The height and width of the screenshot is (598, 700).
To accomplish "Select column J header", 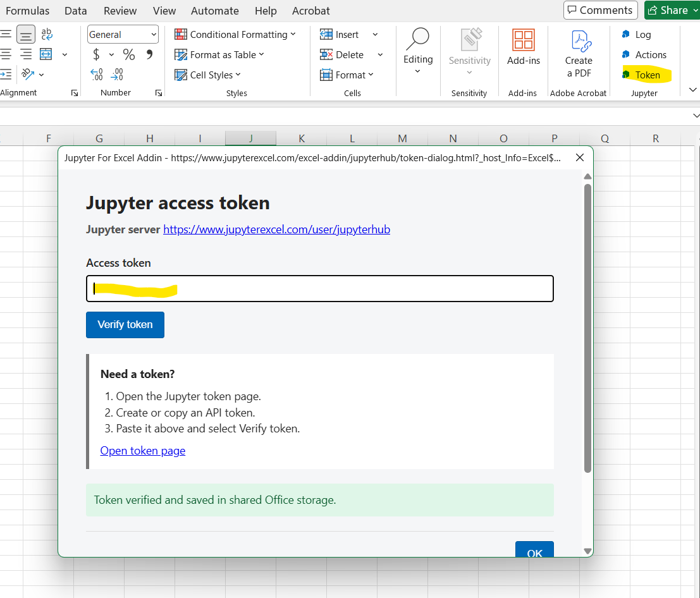I will click(250, 138).
